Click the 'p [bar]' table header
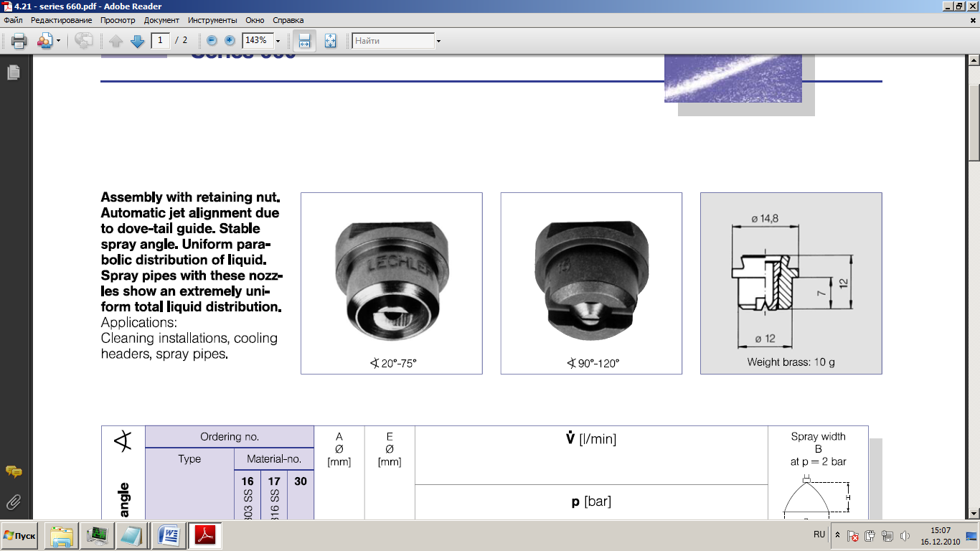Viewport: 980px width, 551px height. tap(591, 501)
